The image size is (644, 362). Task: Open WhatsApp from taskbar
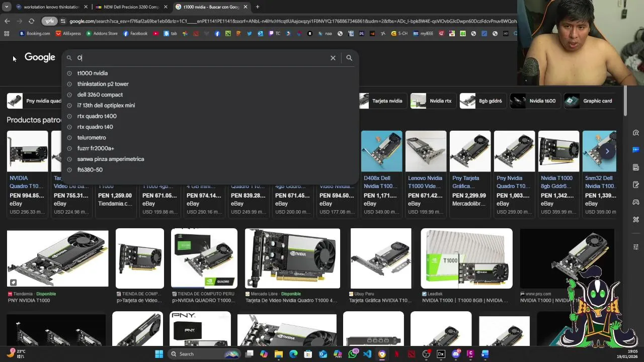[352, 354]
